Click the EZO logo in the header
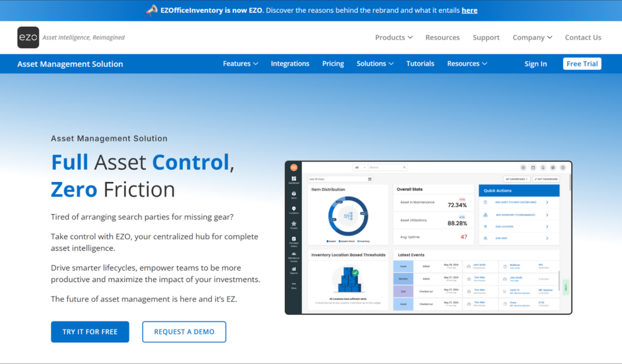The width and height of the screenshot is (622, 364). tap(28, 38)
